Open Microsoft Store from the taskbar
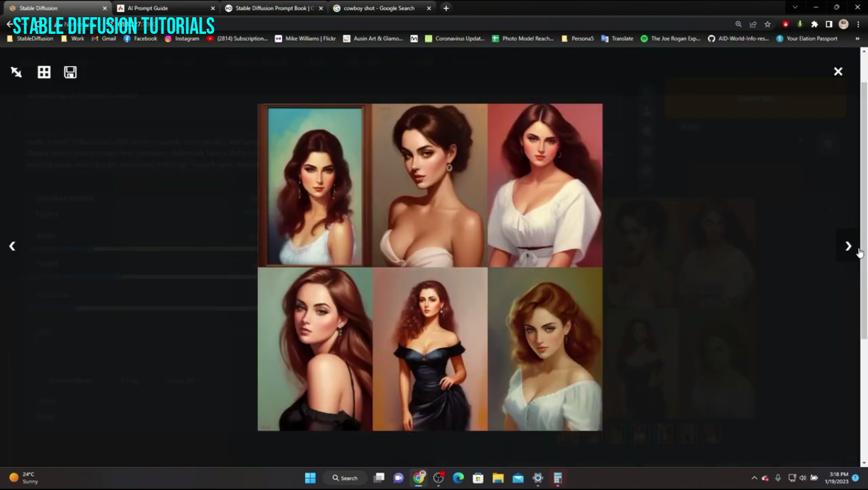Viewport: 868px width, 490px height. tap(478, 478)
